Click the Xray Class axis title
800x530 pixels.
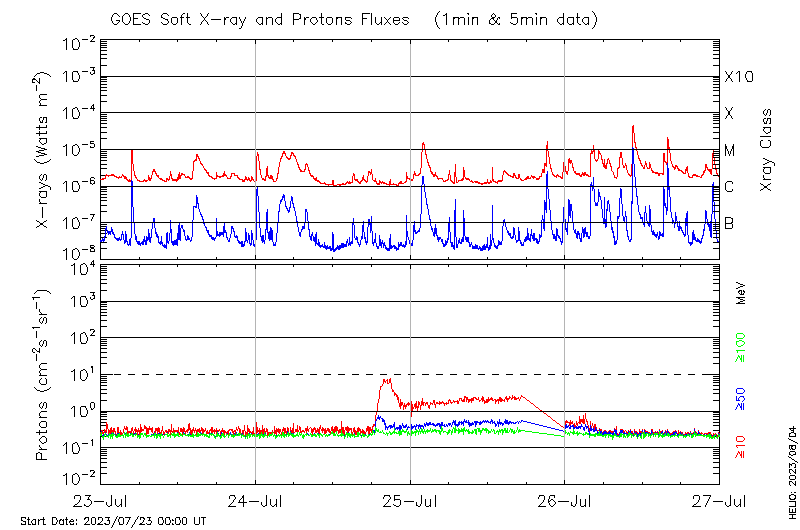tap(767, 150)
